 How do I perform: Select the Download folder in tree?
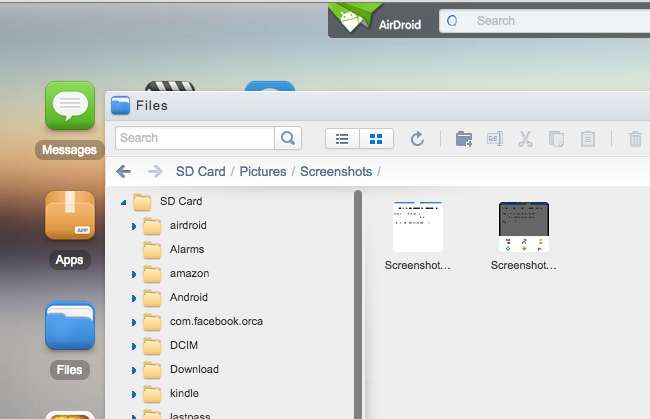[x=194, y=370]
